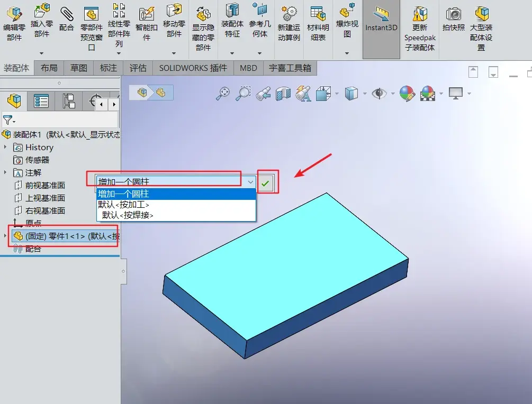Screen dimensions: 532x404
Task: Open dropdown arrow next to monitor icon
Action: (469, 94)
